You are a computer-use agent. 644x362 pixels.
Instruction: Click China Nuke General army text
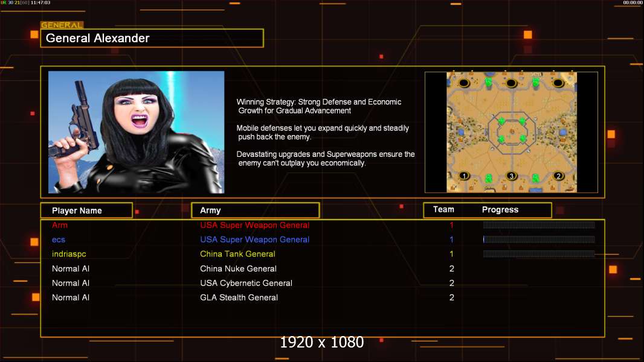[x=238, y=269]
